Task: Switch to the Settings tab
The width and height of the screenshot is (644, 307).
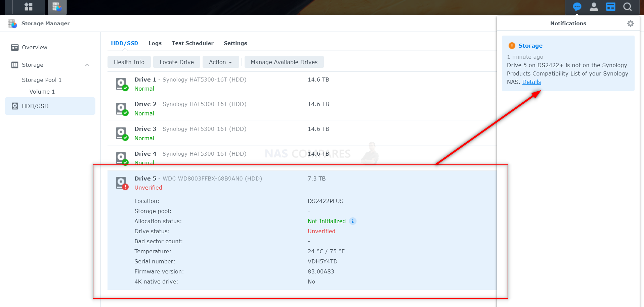Action: coord(235,43)
